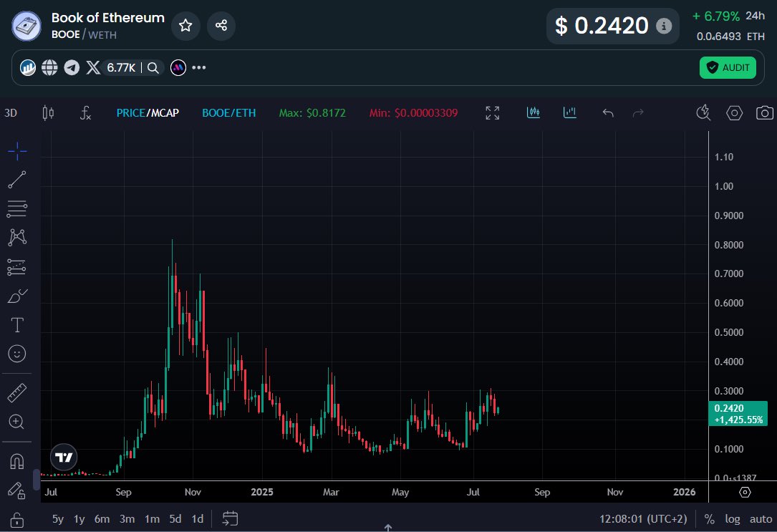Screen dimensions: 777x532
Task: Open go-to-date calendar icon
Action: 230,518
